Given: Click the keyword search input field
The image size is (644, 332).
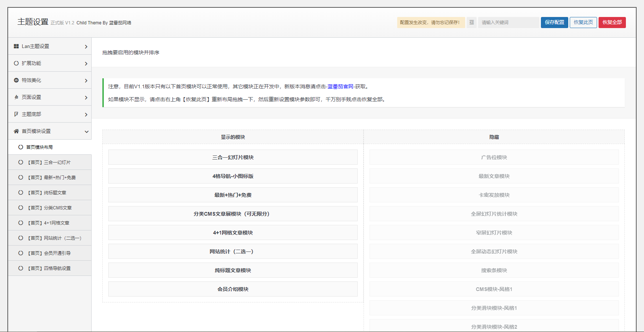Looking at the screenshot, I should pyautogui.click(x=508, y=23).
